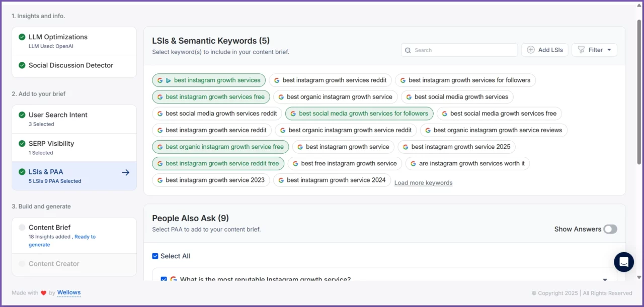Click the plus icon in Add LSIs

coord(530,50)
